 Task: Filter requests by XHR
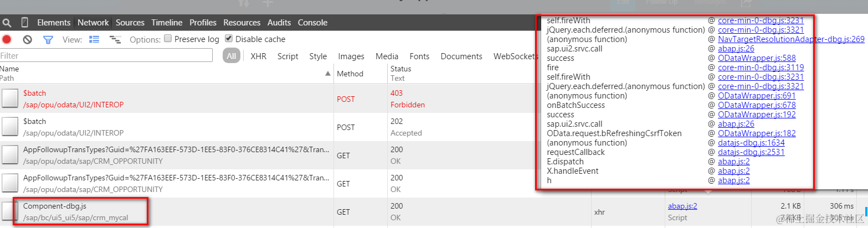click(x=258, y=56)
